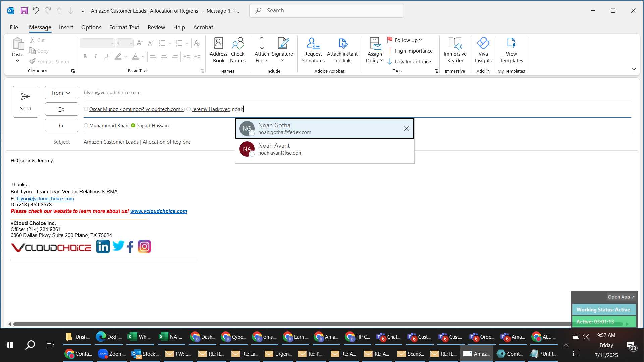Open the File menu
Image resolution: width=644 pixels, height=362 pixels.
pos(14,27)
